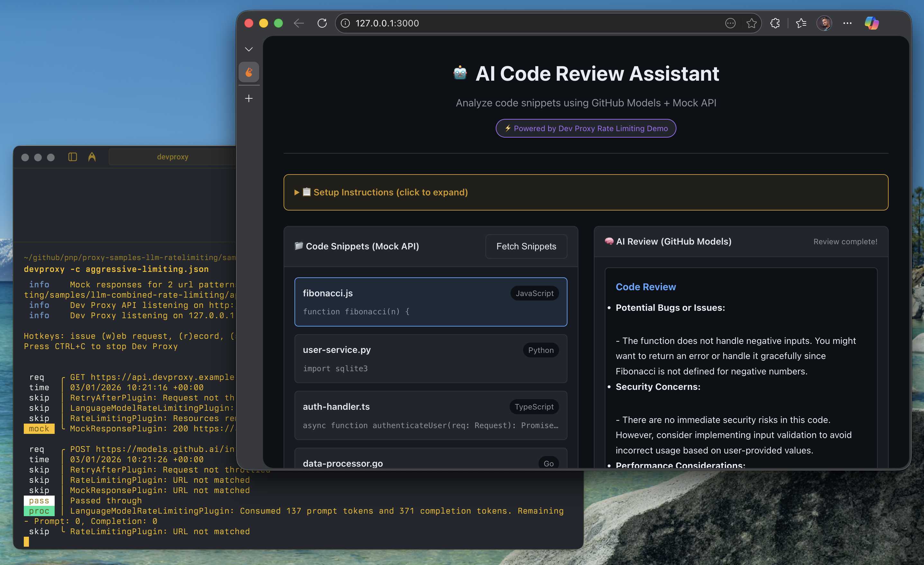Screen dimensions: 924x565
Task: Collapse the browser sidebar with the chevron
Action: (x=249, y=49)
